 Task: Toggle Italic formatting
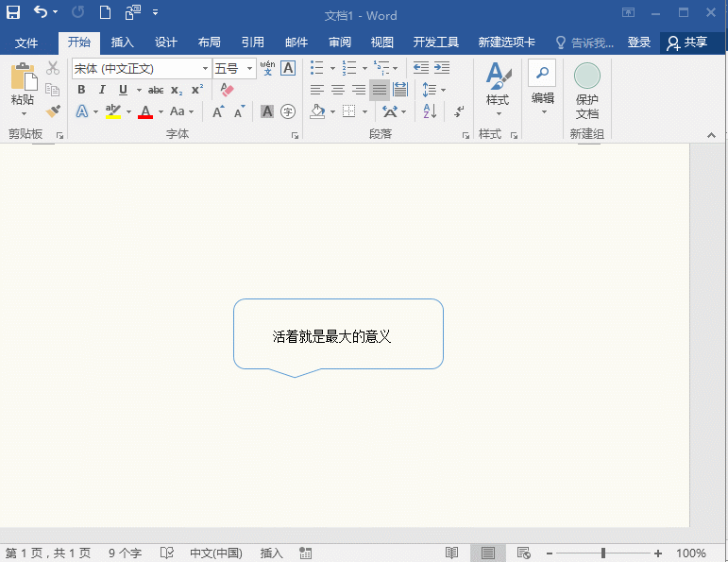[x=102, y=90]
